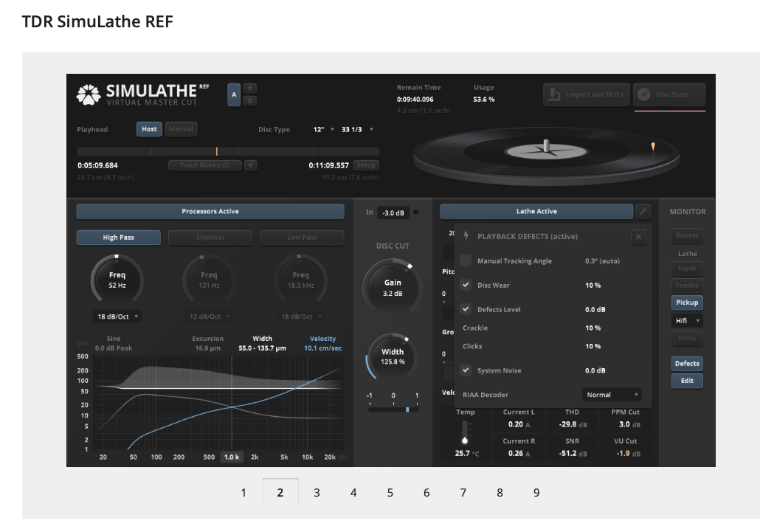Set Playhead mode to Manual
774x532 pixels.
[182, 129]
